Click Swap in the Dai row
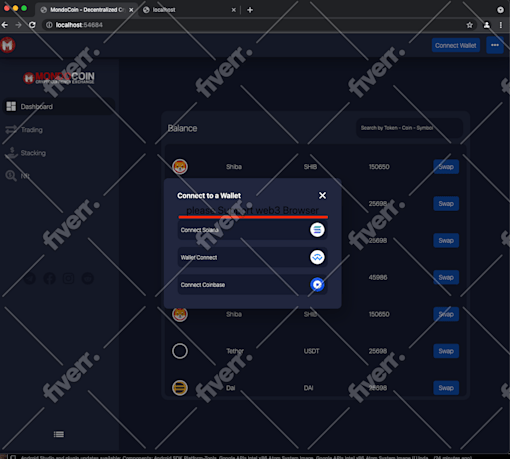The width and height of the screenshot is (510, 459). coord(446,388)
